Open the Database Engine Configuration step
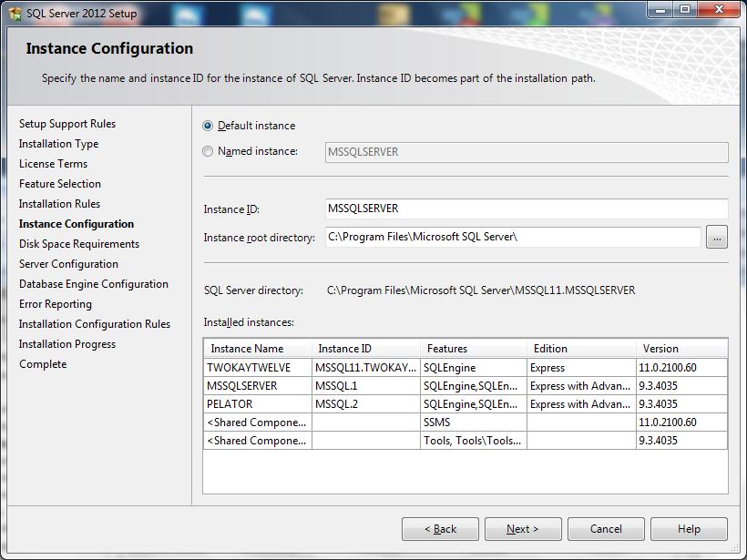 pos(93,284)
